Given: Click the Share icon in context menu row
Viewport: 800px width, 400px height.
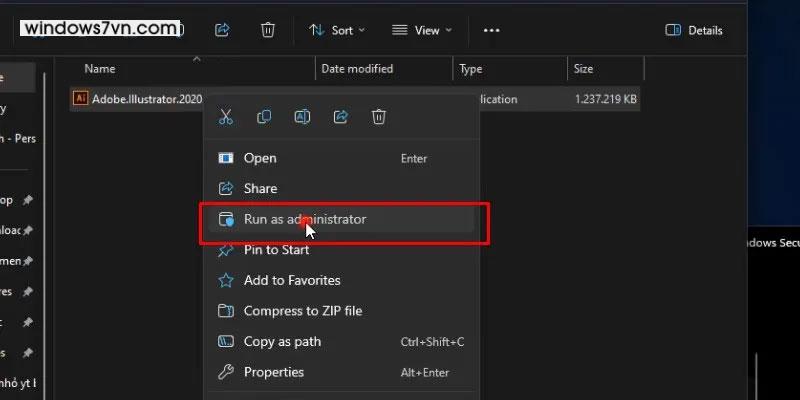Looking at the screenshot, I should click(340, 117).
